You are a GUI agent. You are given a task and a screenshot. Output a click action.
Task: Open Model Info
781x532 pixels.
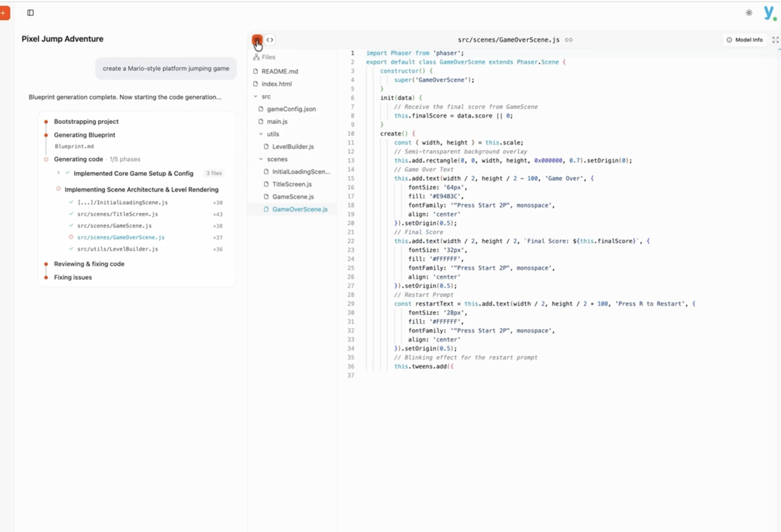tap(745, 40)
